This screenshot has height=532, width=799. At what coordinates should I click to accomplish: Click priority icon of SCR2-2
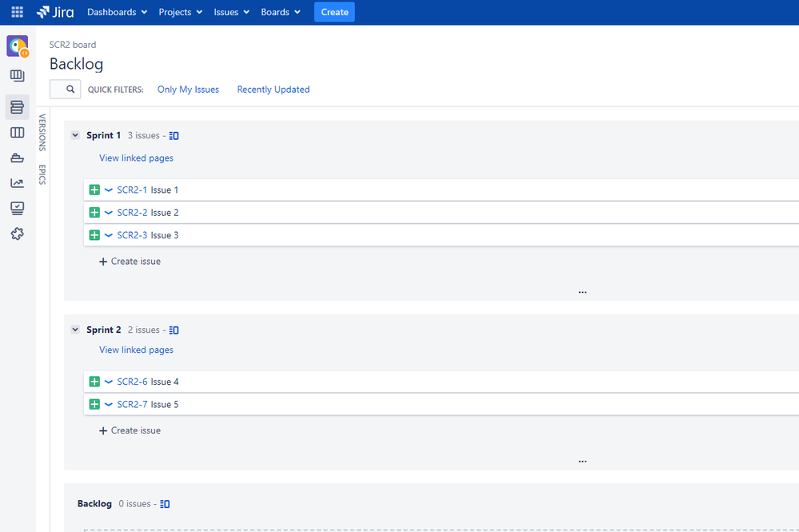(109, 212)
